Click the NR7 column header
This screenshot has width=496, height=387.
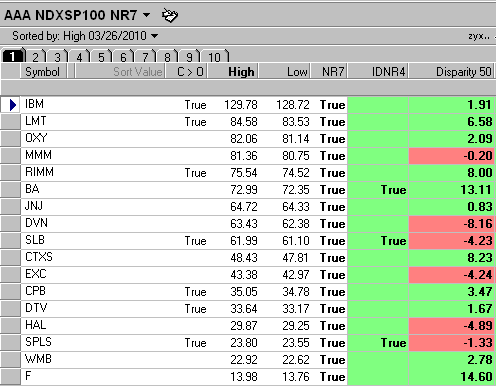329,71
